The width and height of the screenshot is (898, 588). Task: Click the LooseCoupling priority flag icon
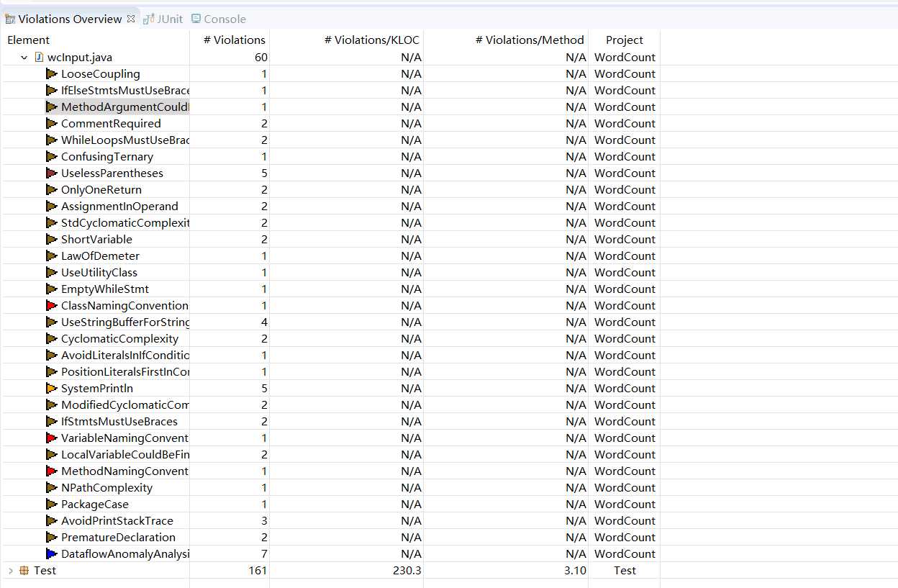(51, 74)
